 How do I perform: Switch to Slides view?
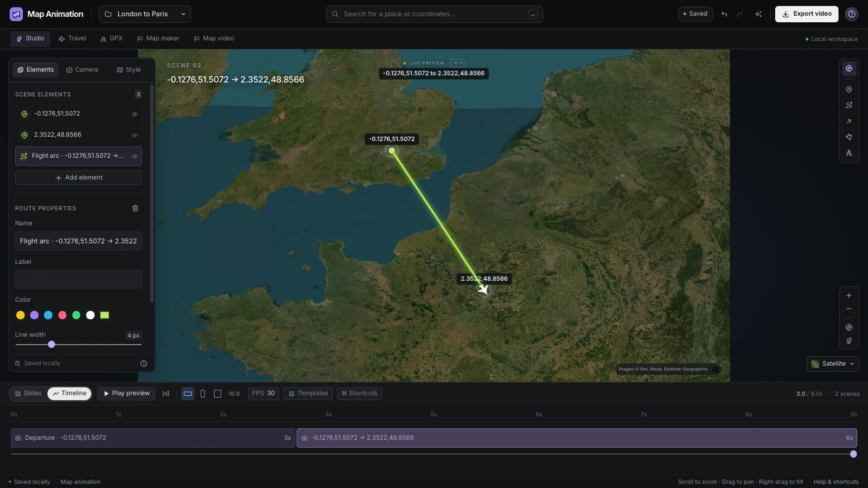[x=28, y=394]
